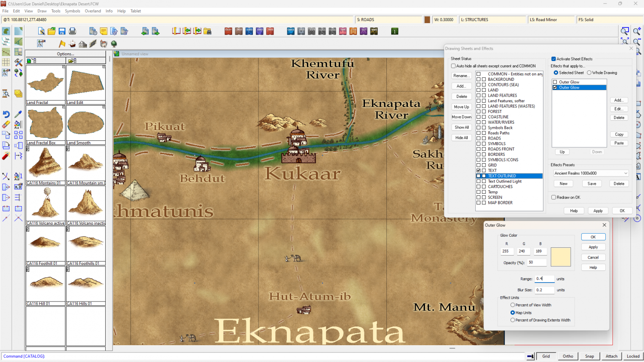This screenshot has height=362, width=644.
Task: Click the Range units input field
Action: point(544,279)
